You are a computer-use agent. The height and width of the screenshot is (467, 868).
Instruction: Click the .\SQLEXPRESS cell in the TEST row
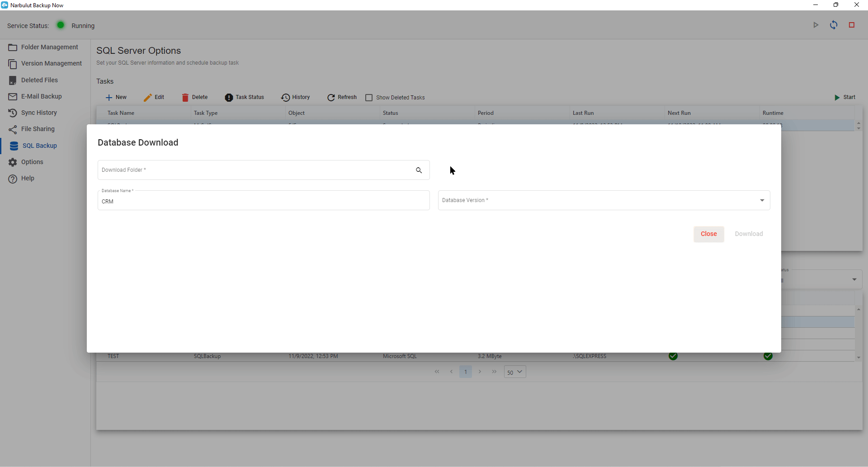pos(590,356)
